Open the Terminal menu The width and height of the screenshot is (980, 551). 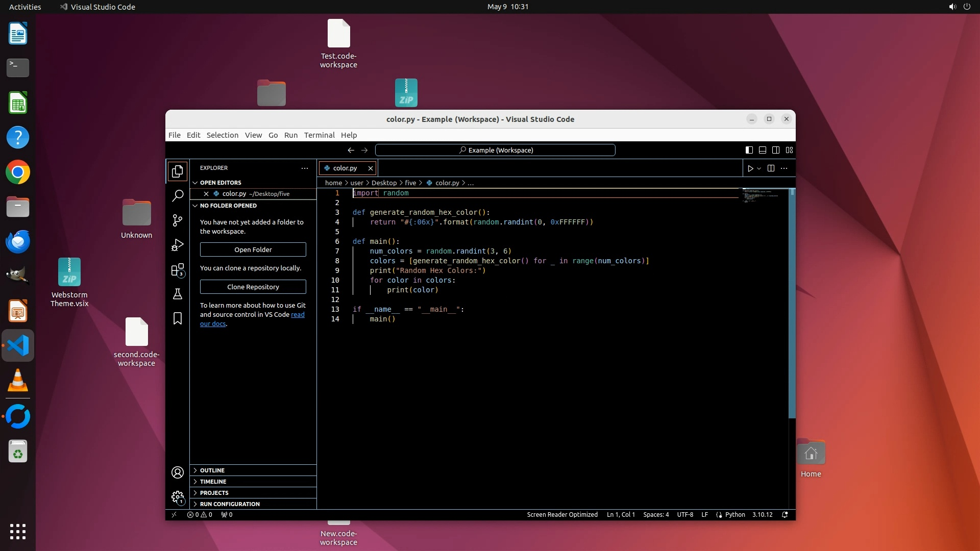319,135
